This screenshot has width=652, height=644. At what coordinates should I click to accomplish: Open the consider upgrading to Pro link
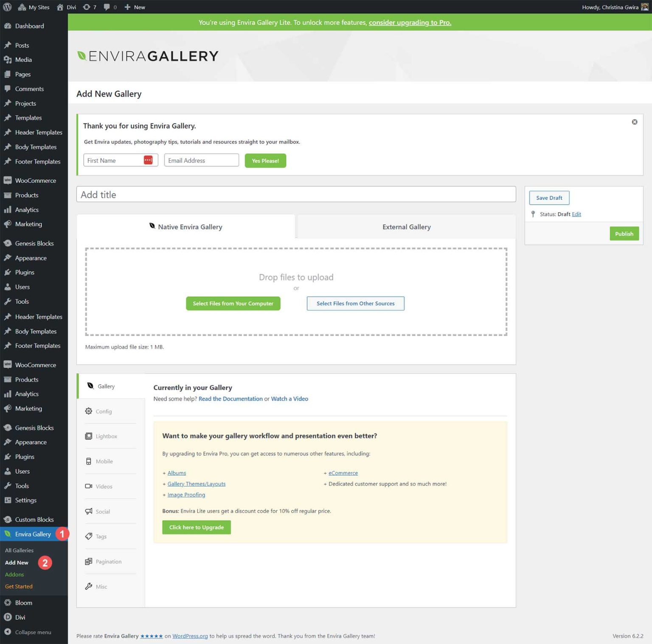pos(410,22)
